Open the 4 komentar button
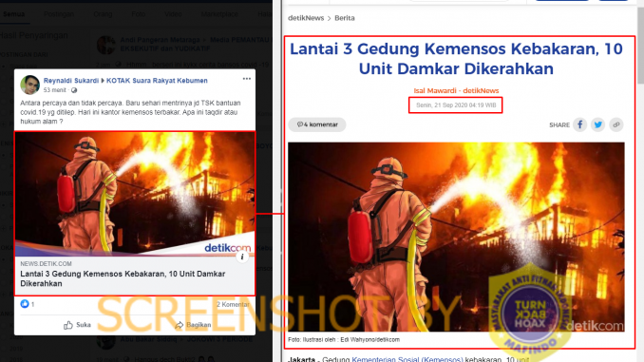Viewport: 644px width, 362px height. (x=317, y=124)
